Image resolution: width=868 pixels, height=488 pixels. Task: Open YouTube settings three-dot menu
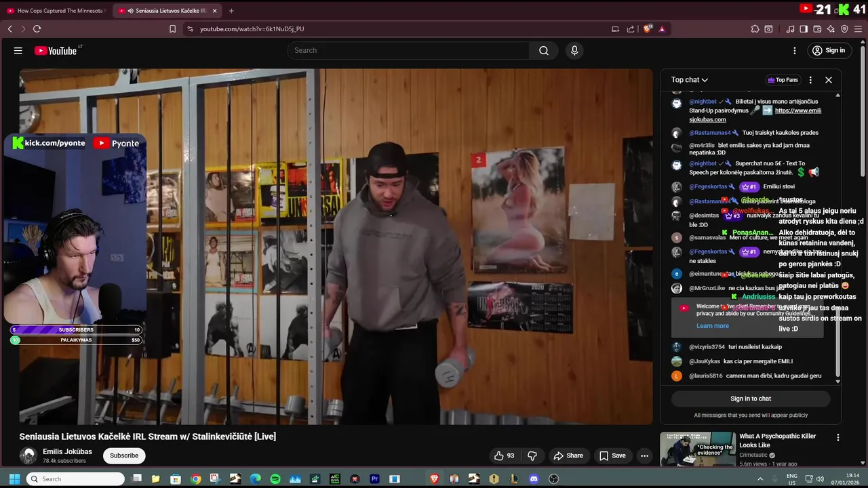pos(795,50)
